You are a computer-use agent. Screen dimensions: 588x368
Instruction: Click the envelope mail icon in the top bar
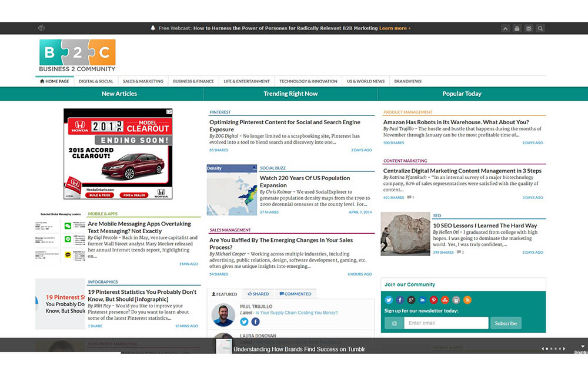[529, 28]
